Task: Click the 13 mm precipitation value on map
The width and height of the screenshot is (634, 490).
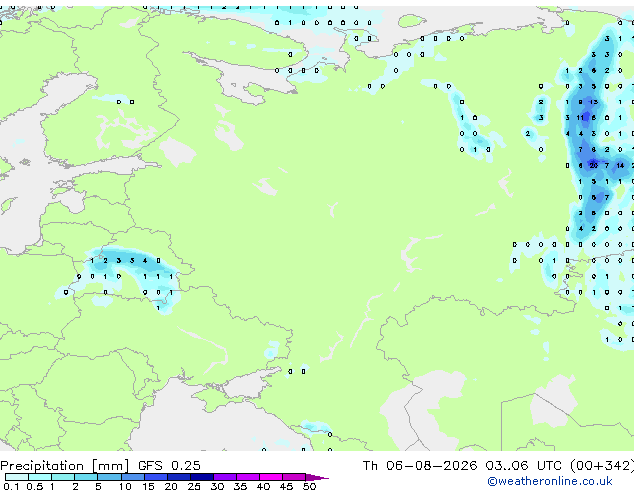Action: point(593,102)
